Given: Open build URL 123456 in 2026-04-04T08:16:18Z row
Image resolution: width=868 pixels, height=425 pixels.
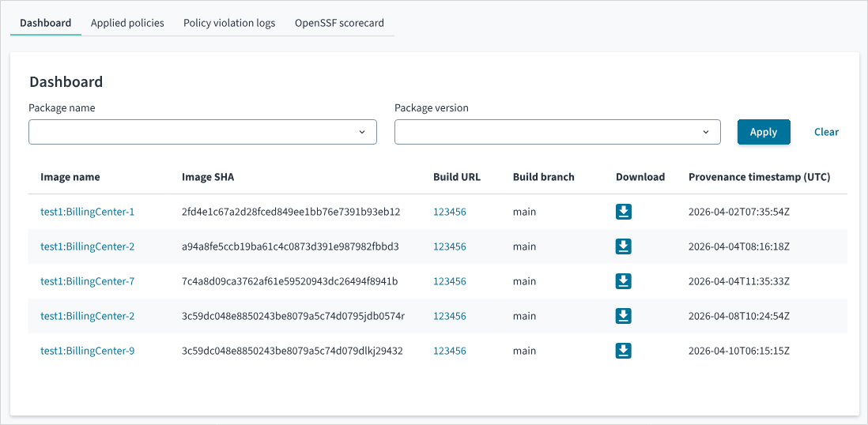Looking at the screenshot, I should pyautogui.click(x=450, y=246).
